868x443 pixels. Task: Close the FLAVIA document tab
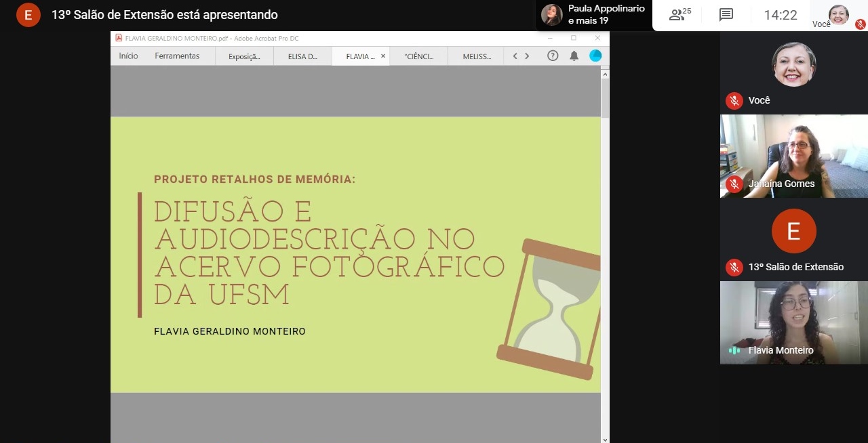point(382,56)
